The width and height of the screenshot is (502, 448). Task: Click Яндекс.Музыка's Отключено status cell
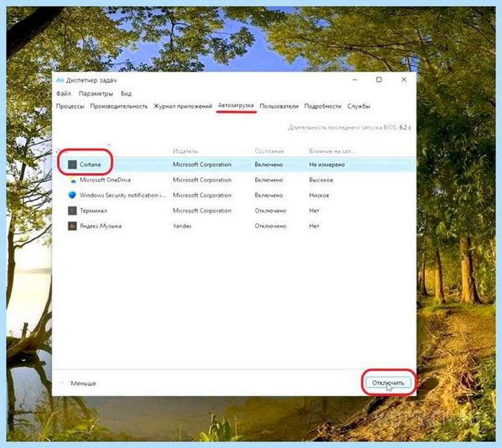pyautogui.click(x=270, y=226)
